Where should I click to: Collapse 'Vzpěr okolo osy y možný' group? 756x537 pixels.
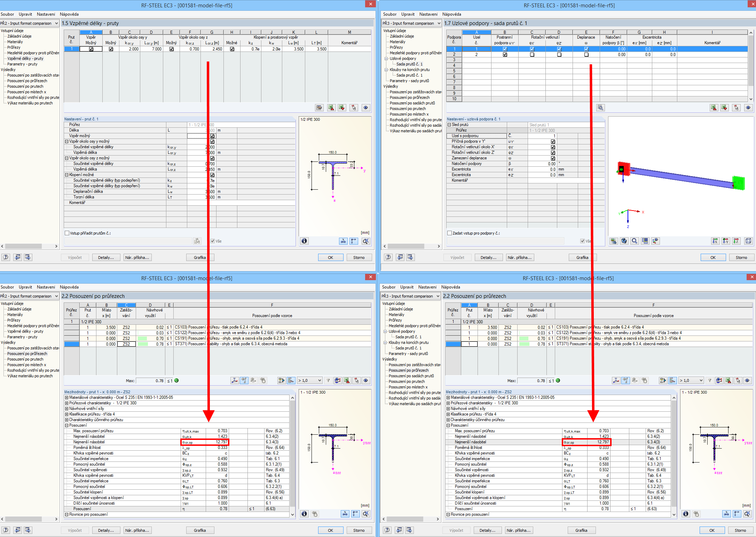(66, 142)
